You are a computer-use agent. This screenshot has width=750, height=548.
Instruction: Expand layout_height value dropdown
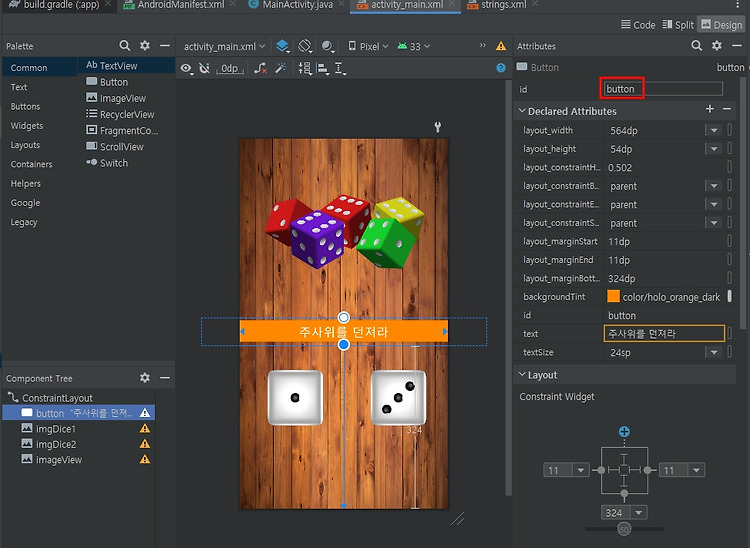click(x=714, y=149)
